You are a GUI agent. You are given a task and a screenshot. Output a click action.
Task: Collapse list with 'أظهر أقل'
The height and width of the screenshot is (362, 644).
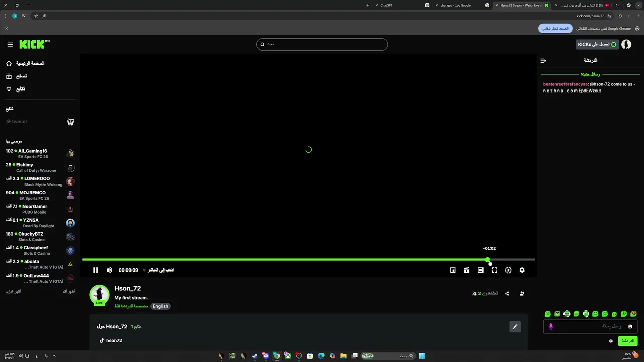(68, 292)
